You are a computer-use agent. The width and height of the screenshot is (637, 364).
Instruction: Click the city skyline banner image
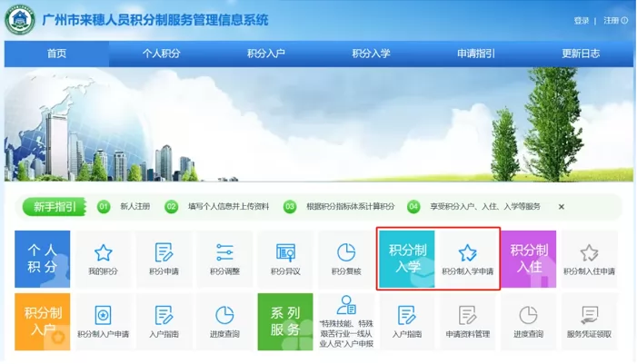(x=318, y=124)
